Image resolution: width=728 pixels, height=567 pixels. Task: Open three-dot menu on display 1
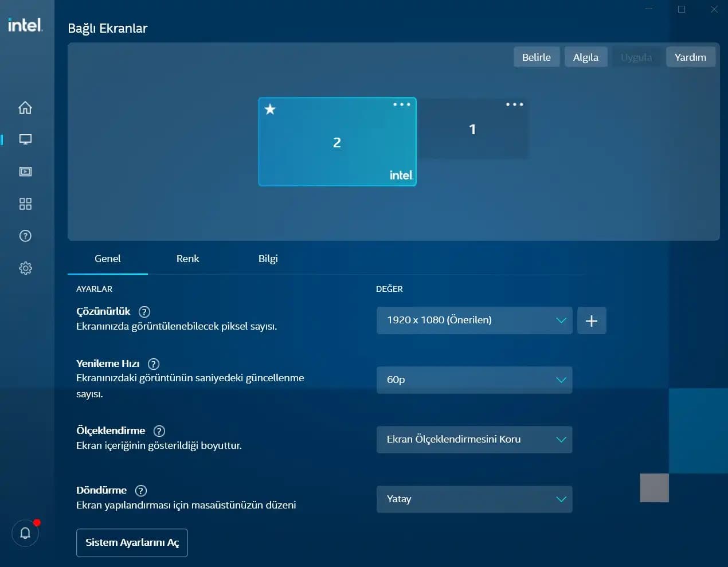point(514,104)
